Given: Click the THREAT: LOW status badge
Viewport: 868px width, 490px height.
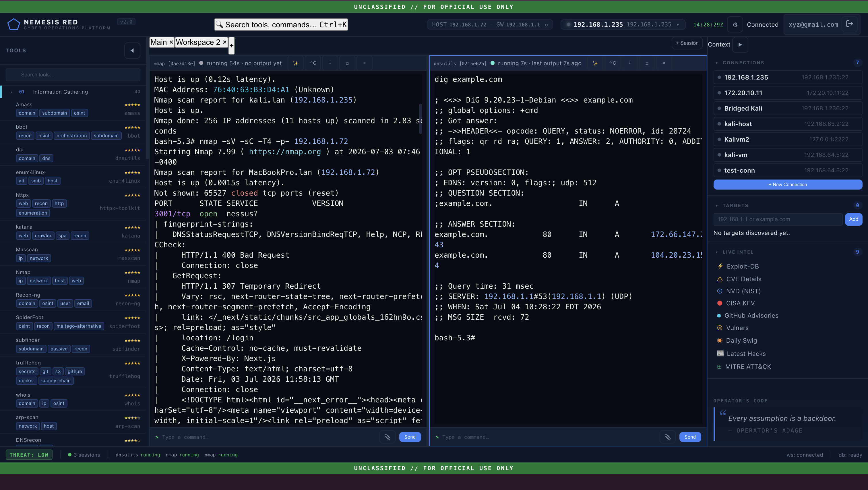Looking at the screenshot, I should coord(29,455).
